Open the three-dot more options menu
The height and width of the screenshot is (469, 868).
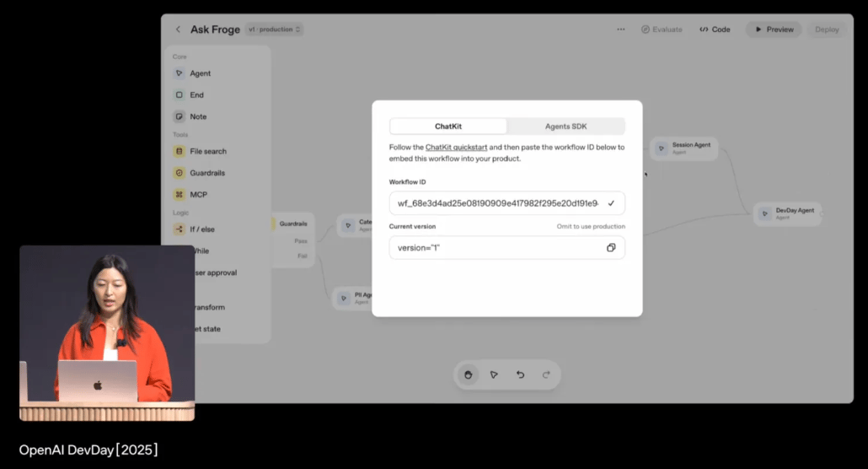(x=620, y=30)
